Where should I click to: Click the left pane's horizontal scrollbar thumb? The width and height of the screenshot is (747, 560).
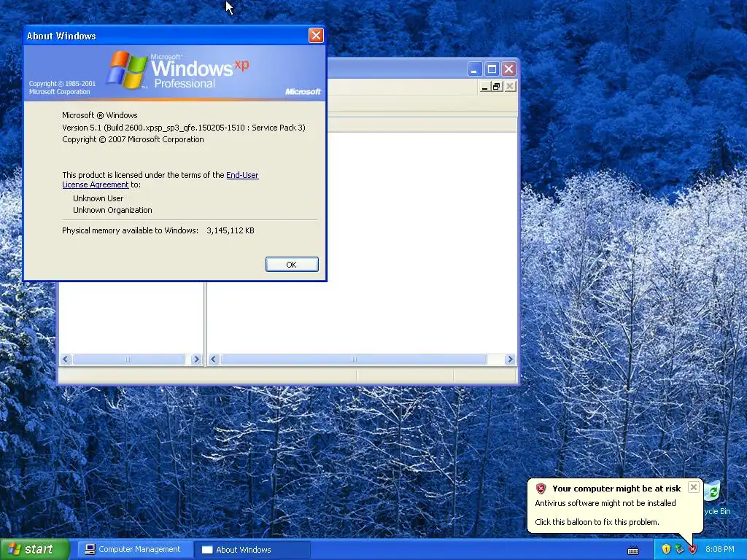click(128, 359)
